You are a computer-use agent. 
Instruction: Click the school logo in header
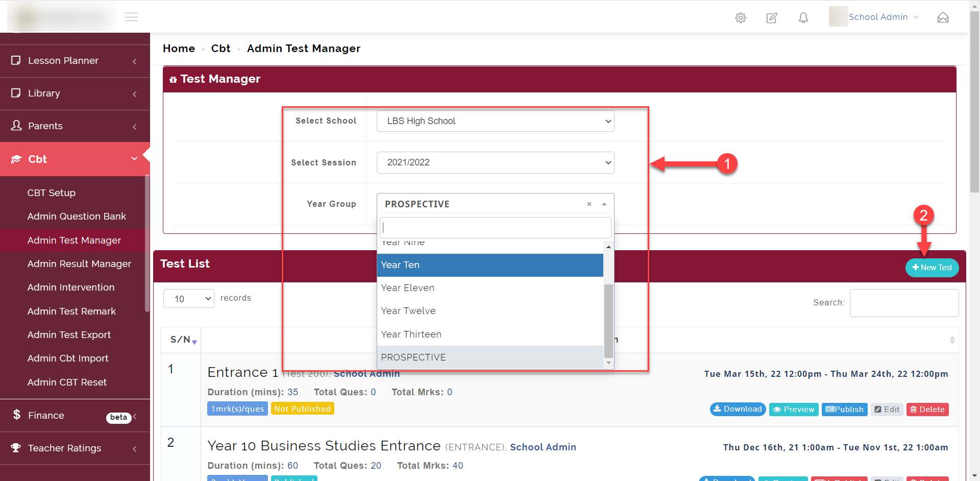tap(62, 17)
